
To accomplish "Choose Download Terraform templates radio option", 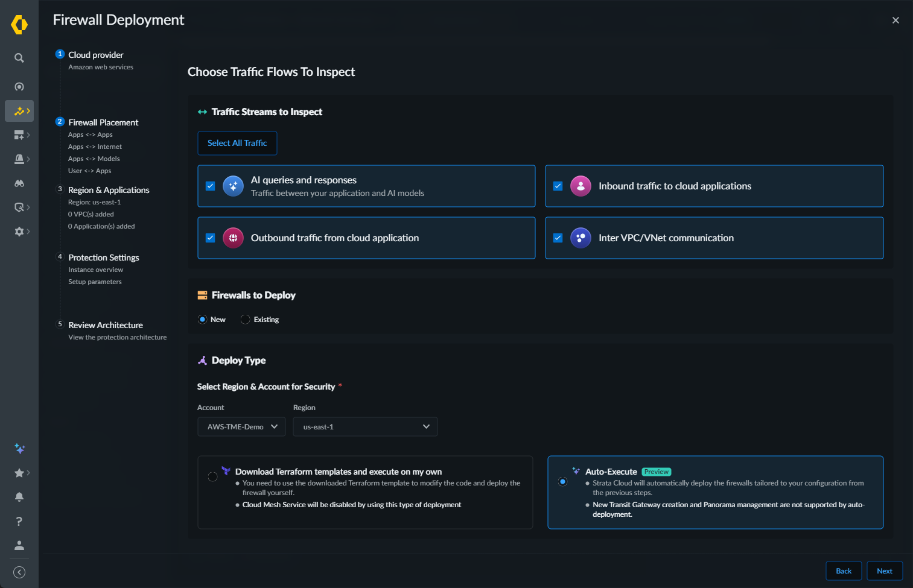I will coord(213,476).
